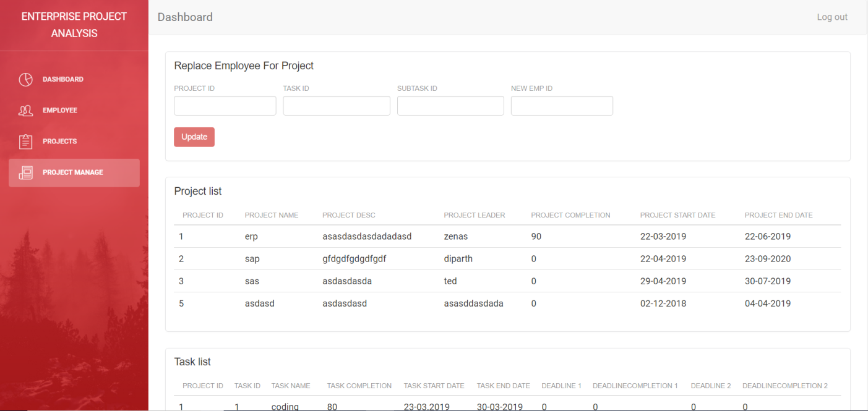Click start date '29-04-2019'

point(663,281)
